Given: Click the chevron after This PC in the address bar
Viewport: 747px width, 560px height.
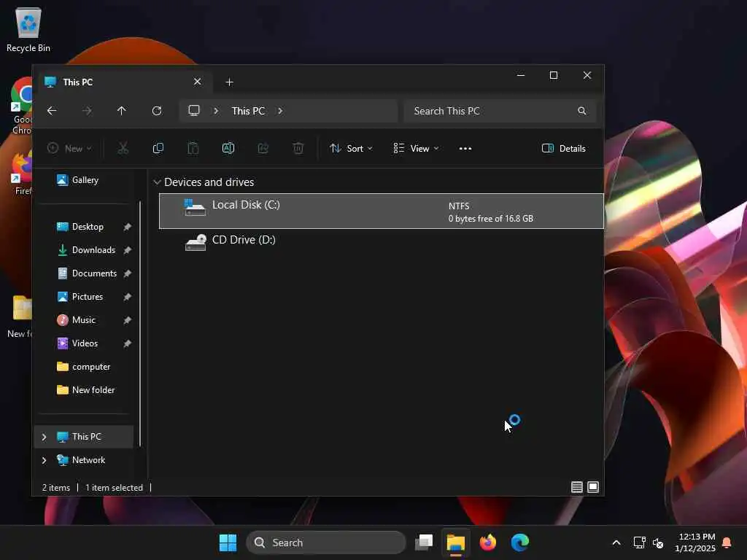Looking at the screenshot, I should point(280,111).
